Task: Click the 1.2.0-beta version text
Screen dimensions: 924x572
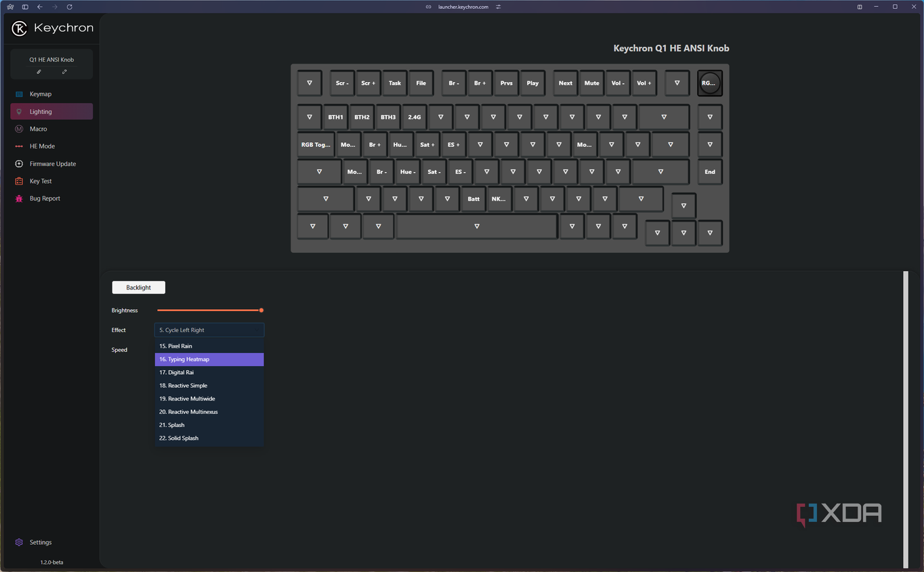Action: [x=51, y=563]
